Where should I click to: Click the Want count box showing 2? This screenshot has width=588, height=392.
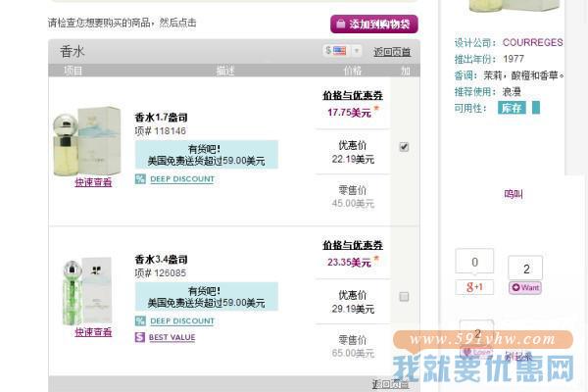[525, 268]
